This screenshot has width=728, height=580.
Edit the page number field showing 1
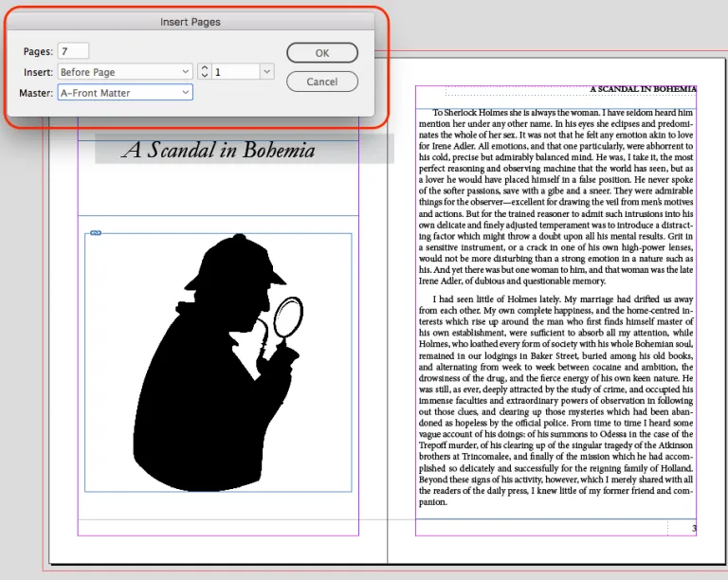(x=235, y=71)
